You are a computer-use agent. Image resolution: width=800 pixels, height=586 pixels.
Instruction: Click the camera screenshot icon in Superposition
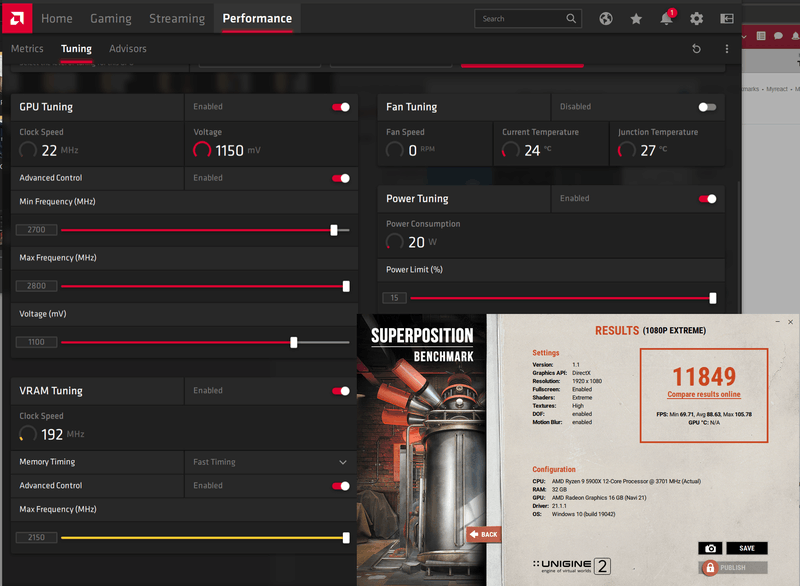(710, 548)
